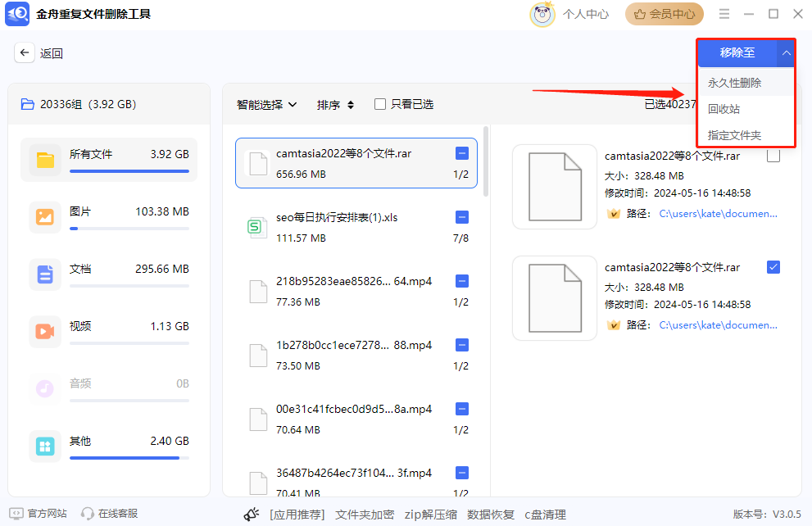Click the crown icon beside first file path
This screenshot has height=526, width=812.
(614, 214)
